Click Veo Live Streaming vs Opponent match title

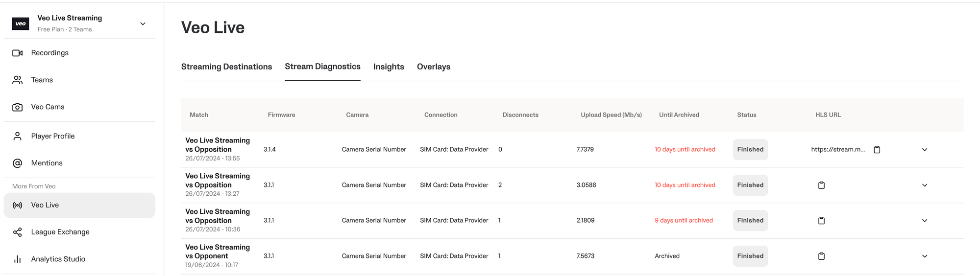pyautogui.click(x=218, y=252)
